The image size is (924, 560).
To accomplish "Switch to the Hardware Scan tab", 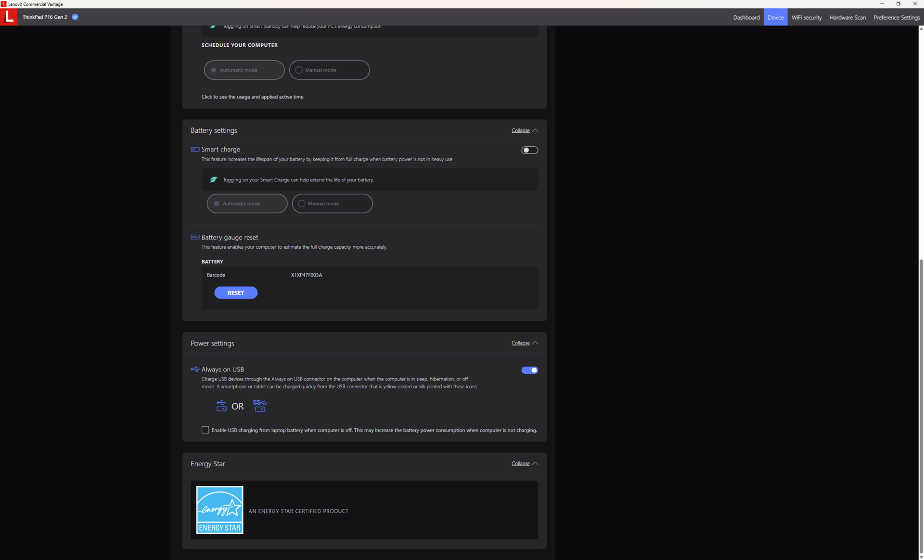I will 847,17.
